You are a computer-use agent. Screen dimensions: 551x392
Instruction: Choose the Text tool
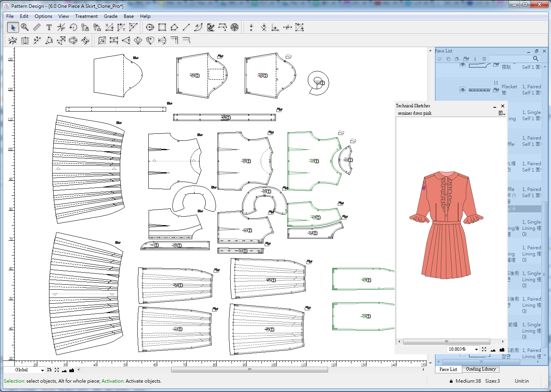coord(49,27)
